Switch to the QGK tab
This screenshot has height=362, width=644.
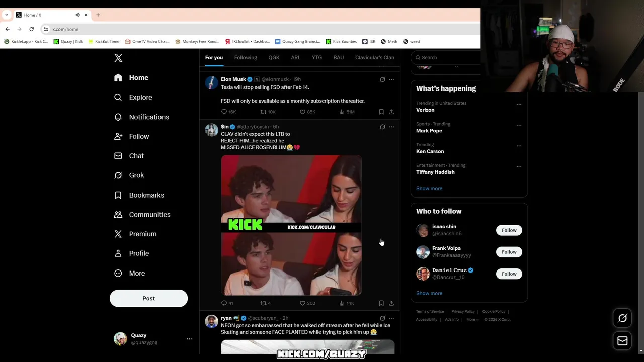pos(274,57)
